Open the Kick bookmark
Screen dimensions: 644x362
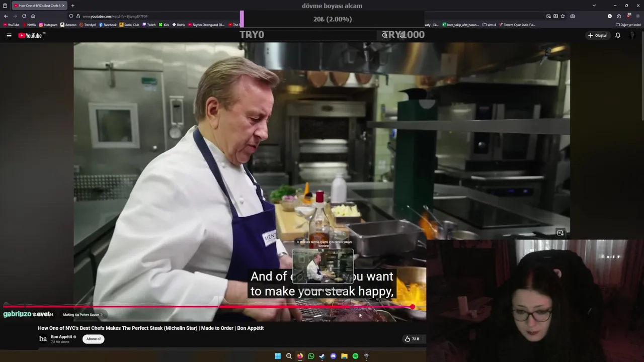coord(164,25)
